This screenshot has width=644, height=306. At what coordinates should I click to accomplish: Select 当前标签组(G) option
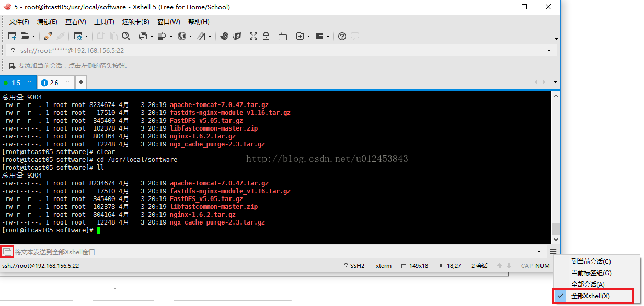point(591,273)
